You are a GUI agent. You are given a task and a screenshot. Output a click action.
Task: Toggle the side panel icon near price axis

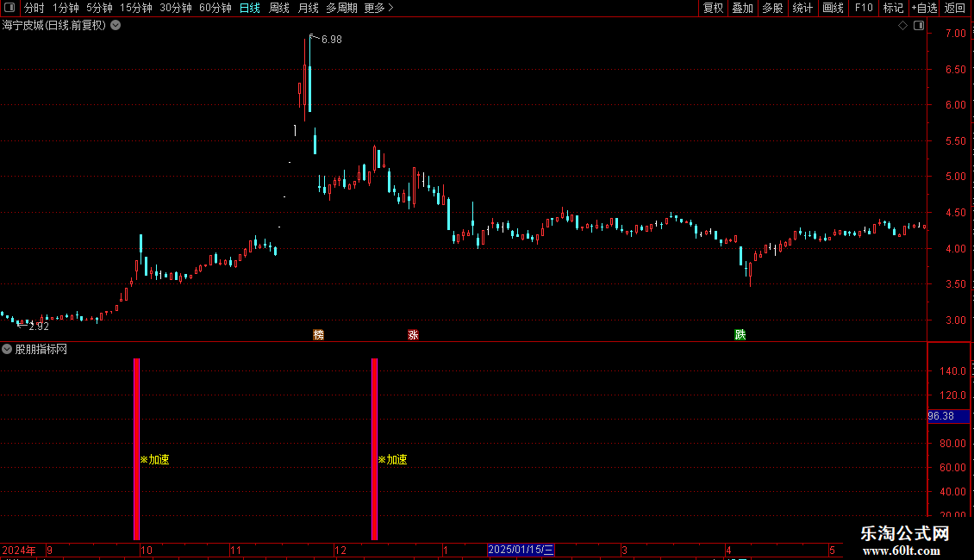(919, 26)
